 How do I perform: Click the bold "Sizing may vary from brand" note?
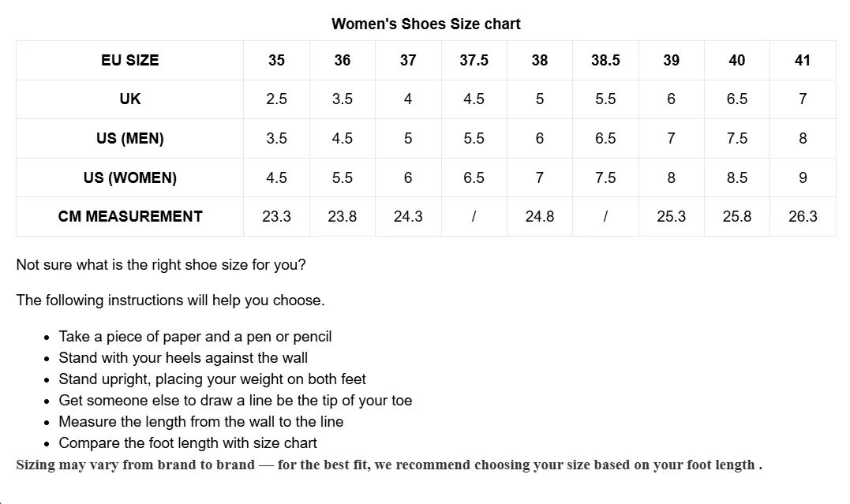[389, 465]
